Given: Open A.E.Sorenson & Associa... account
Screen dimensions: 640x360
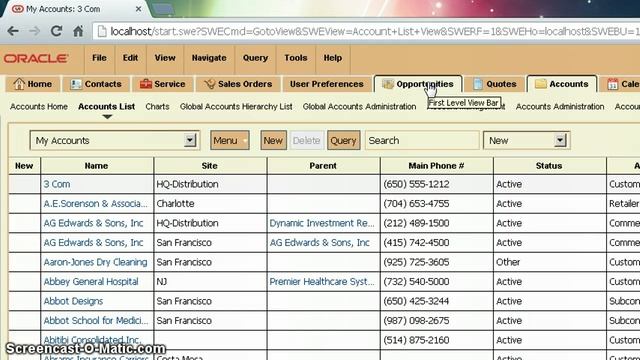Looking at the screenshot, I should tap(96, 204).
